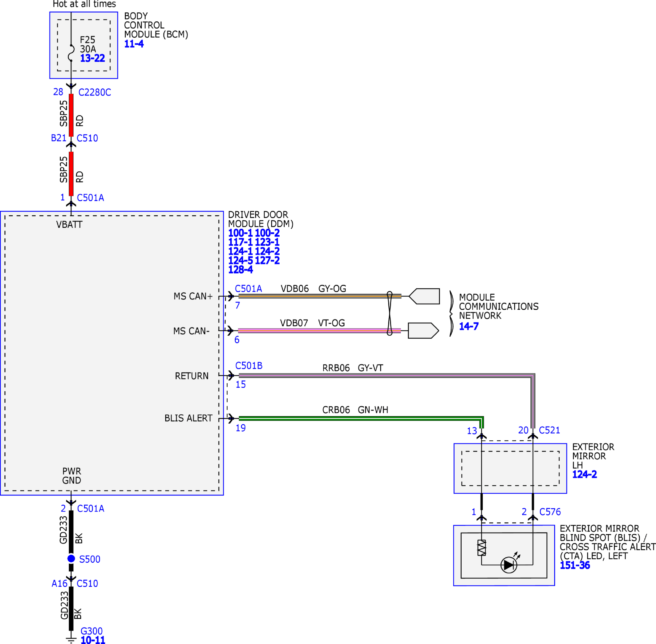656x644 pixels.
Task: Click connector label C2280C
Action: click(x=95, y=92)
